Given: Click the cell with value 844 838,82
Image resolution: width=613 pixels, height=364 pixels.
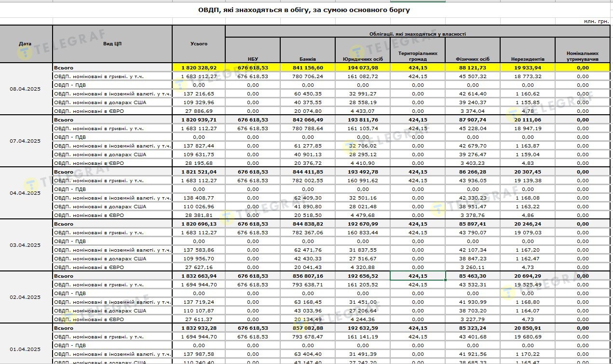Looking at the screenshot, I should [308, 224].
